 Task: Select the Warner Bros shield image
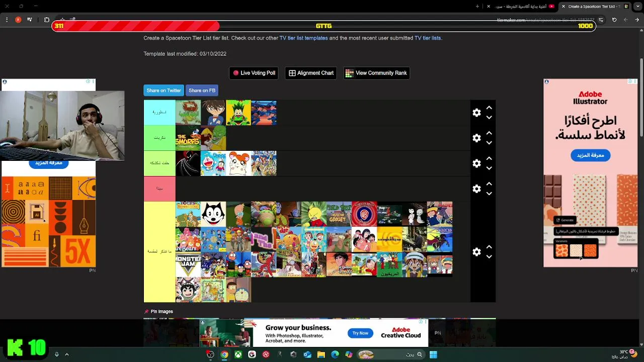coord(364,214)
